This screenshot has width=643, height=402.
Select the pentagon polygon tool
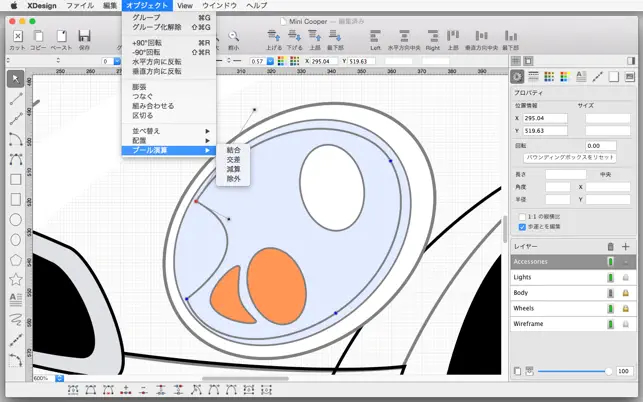tap(16, 258)
